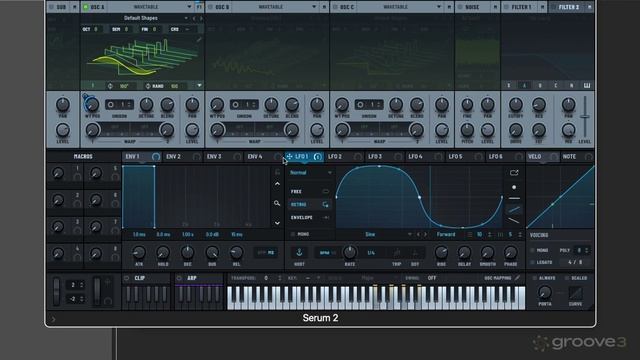Viewport: 640px width, 360px height.
Task: Enable the SUB oscillator
Action: (x=51, y=7)
